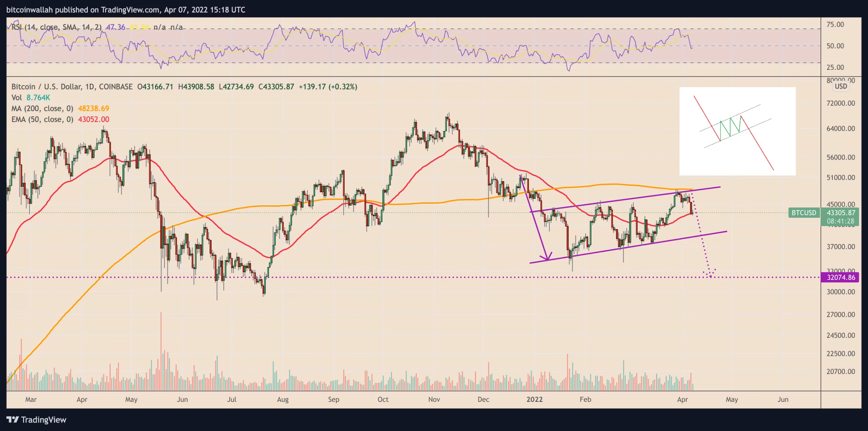
Task: Click the MA 200 indicator legend
Action: point(42,108)
